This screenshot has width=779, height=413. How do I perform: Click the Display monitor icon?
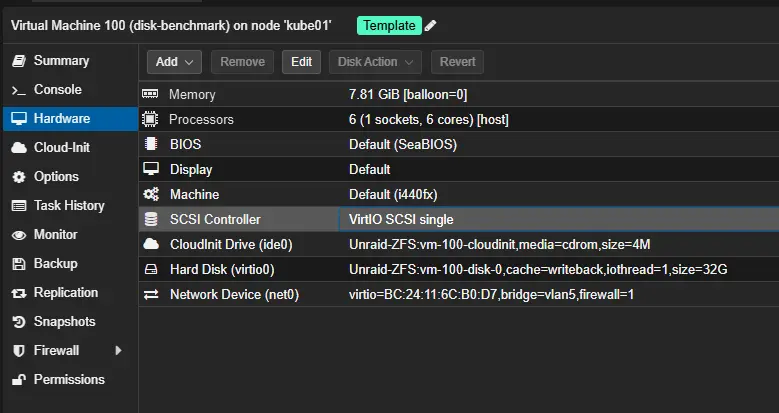(x=151, y=169)
